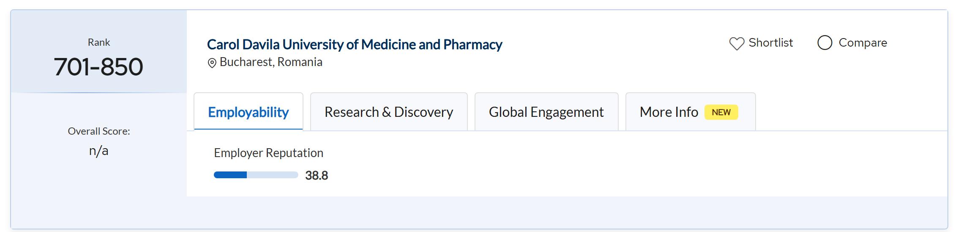This screenshot has height=232, width=980.
Task: Select the Global Engagement tab
Action: point(546,112)
